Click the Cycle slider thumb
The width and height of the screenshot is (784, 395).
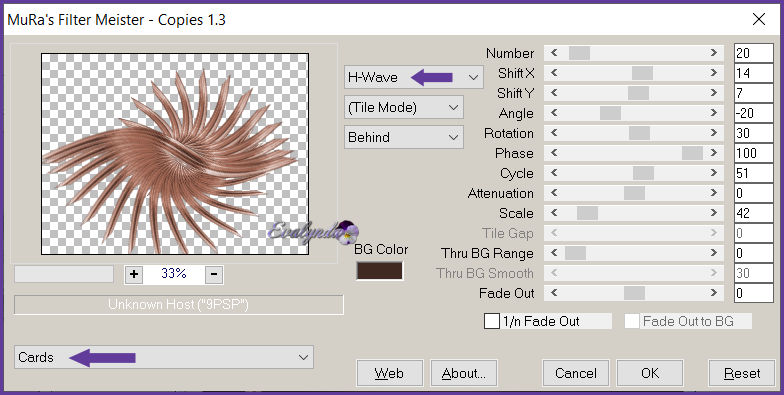[x=643, y=173]
